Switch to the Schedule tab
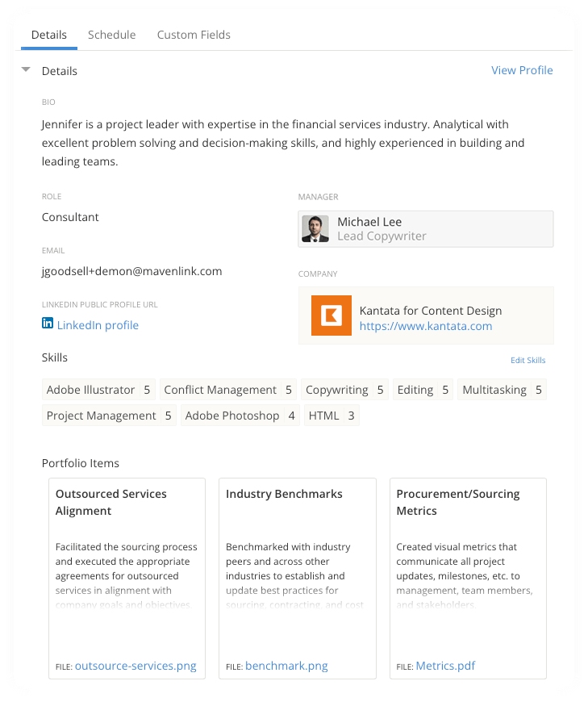588x702 pixels. [111, 35]
